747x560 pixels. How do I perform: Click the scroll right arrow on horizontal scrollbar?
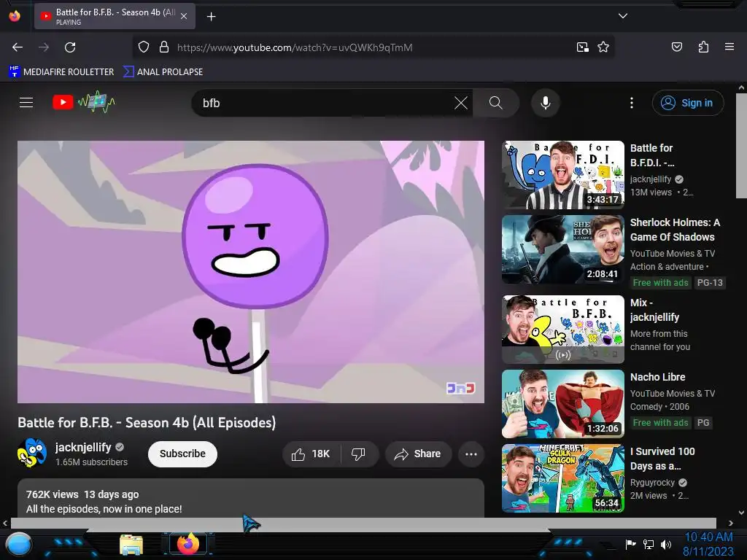730,523
